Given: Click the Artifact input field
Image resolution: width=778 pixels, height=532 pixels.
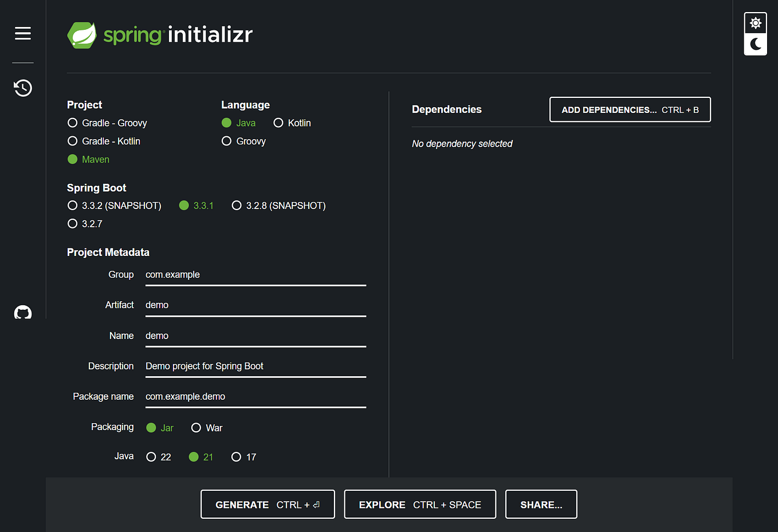Looking at the screenshot, I should pos(256,306).
